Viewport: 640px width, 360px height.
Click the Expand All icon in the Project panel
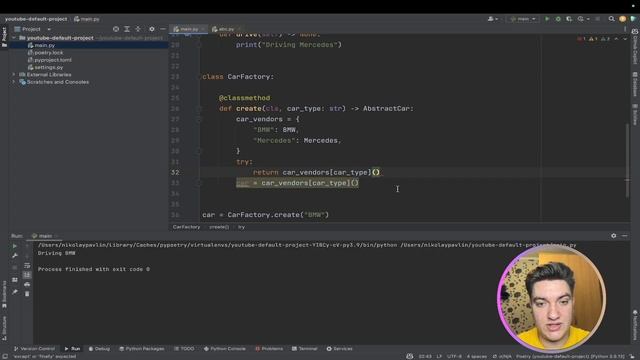pos(127,29)
